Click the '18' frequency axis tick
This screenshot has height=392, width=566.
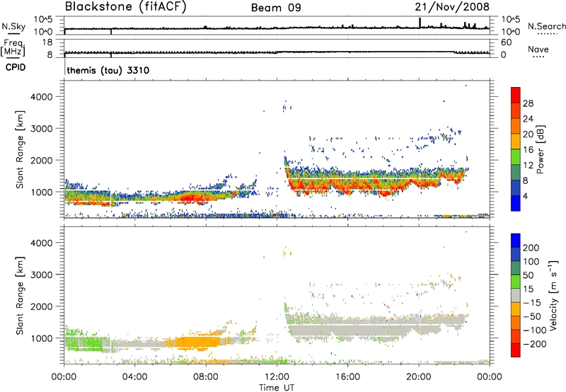(x=47, y=42)
